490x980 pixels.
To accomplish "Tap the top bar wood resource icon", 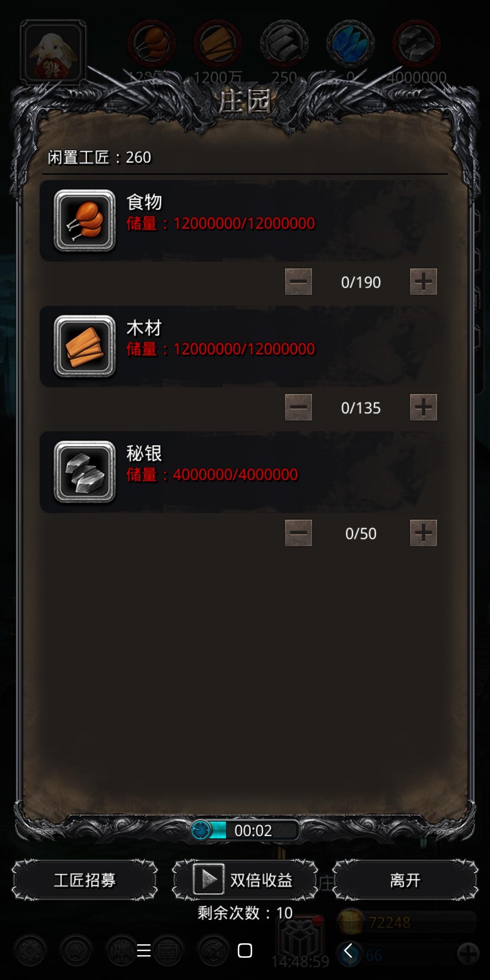I will click(x=218, y=44).
